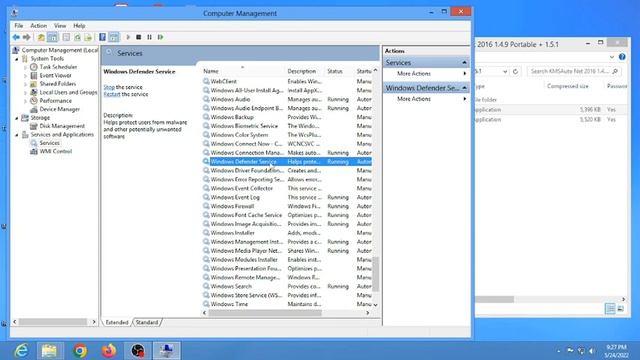Collapse the Services and Applications node
The image size is (640, 360).
point(17,135)
